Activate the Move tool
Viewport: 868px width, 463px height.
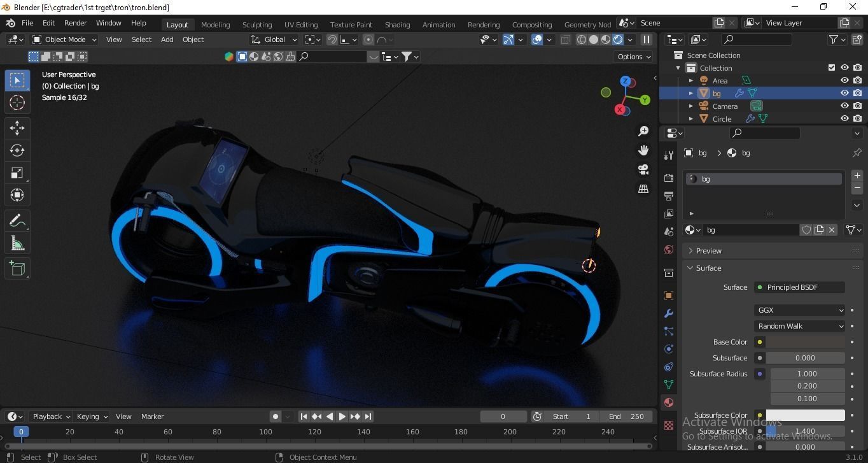pos(17,128)
